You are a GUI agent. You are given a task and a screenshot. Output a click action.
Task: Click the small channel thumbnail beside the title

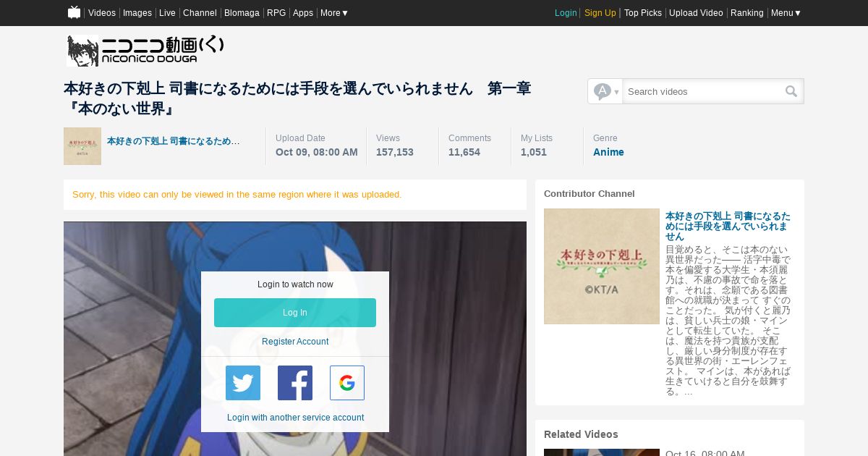(82, 146)
